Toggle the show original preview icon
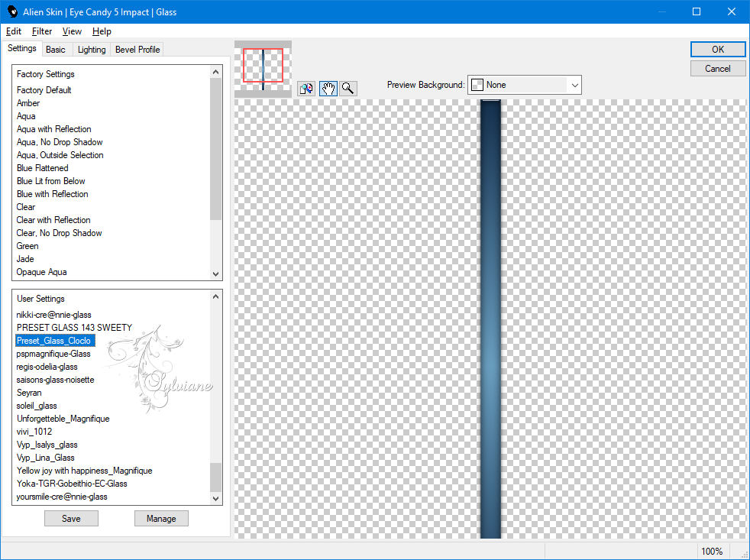 [x=306, y=88]
